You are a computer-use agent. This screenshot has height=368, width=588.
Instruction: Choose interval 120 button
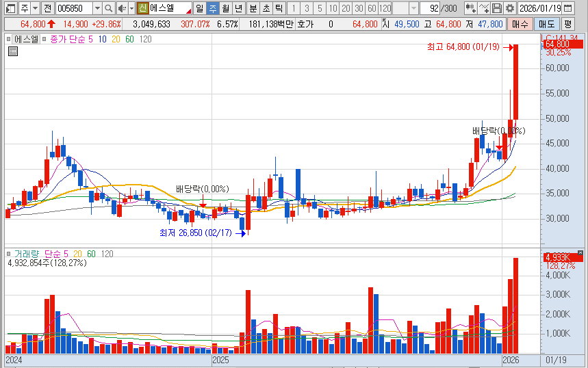tap(385, 8)
